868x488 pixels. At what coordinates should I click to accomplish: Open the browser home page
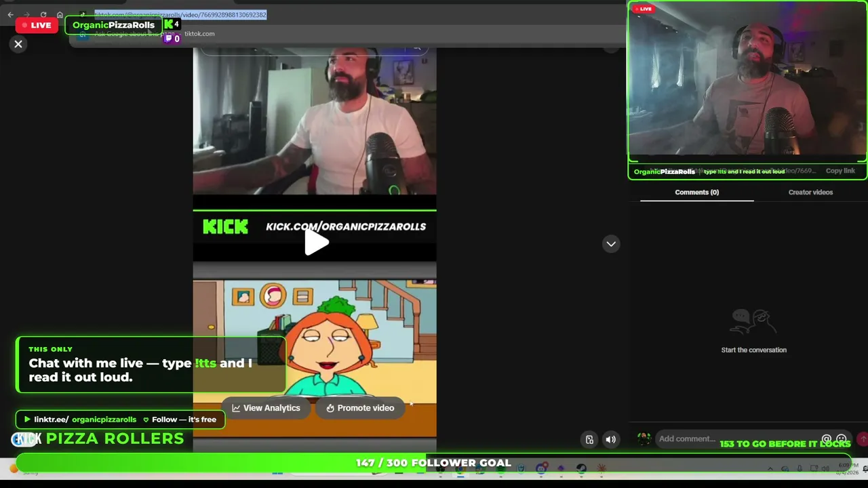pyautogui.click(x=60, y=15)
